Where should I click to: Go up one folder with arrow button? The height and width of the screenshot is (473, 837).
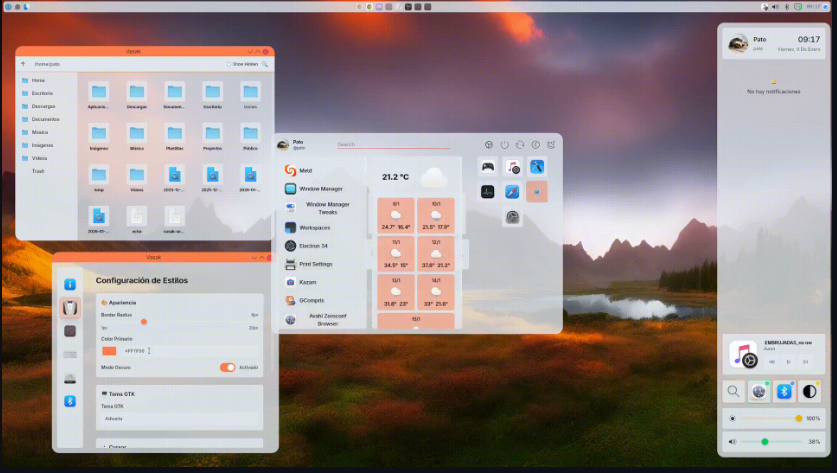pos(23,64)
